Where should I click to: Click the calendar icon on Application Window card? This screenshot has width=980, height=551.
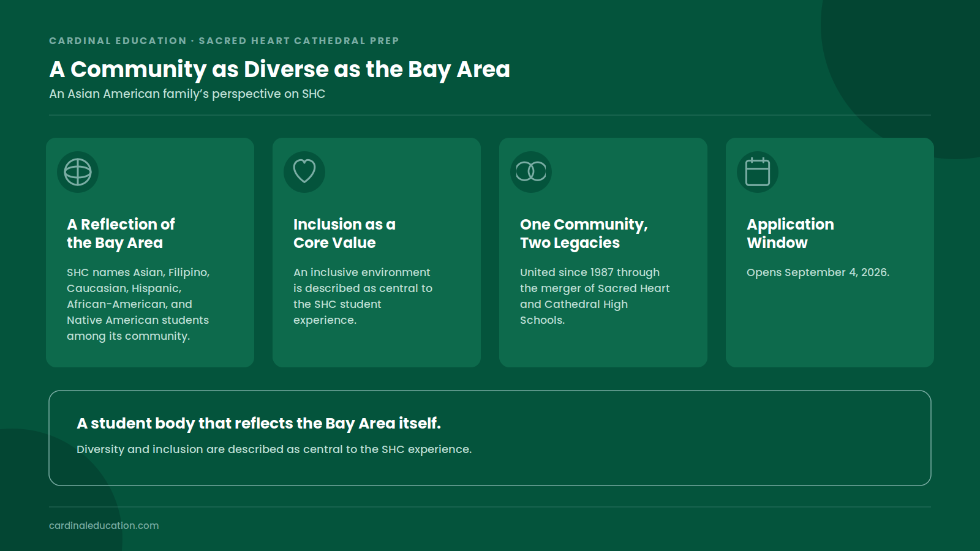tap(758, 172)
